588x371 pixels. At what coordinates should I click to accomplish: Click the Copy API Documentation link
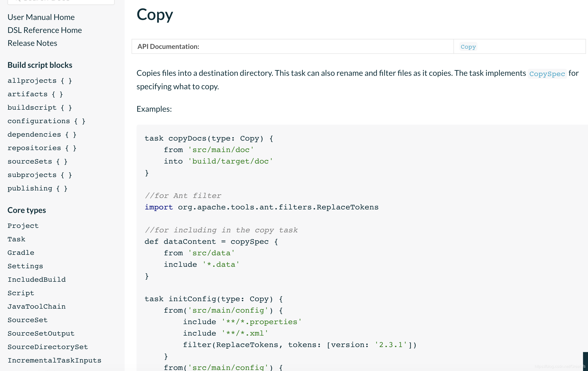click(x=468, y=46)
